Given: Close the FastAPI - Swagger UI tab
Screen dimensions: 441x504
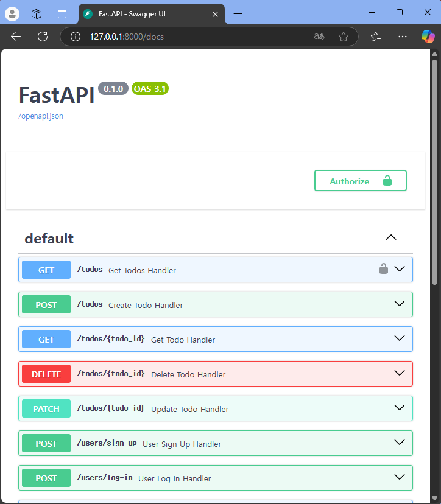Looking at the screenshot, I should tap(215, 14).
